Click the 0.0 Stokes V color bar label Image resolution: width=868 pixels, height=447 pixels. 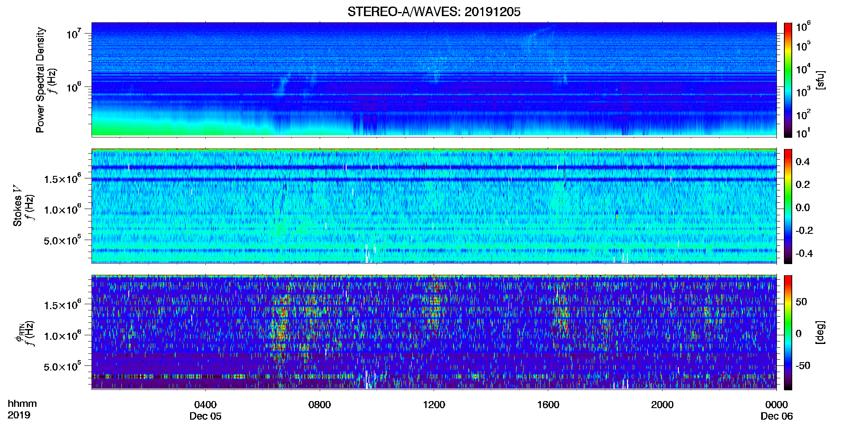803,207
